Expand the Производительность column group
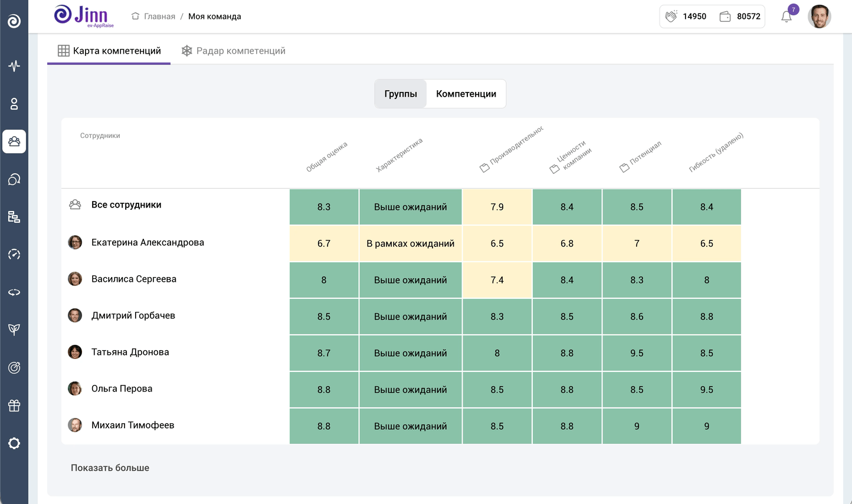 click(x=485, y=168)
